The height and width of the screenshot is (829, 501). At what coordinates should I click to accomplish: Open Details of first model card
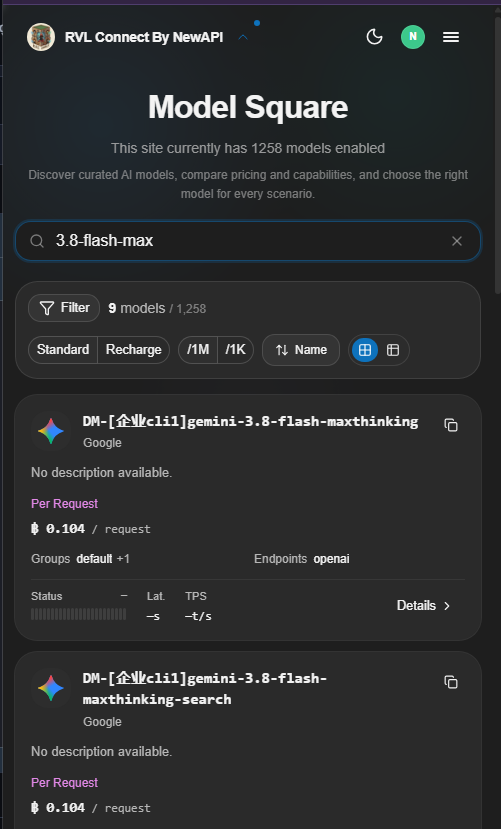tap(423, 606)
